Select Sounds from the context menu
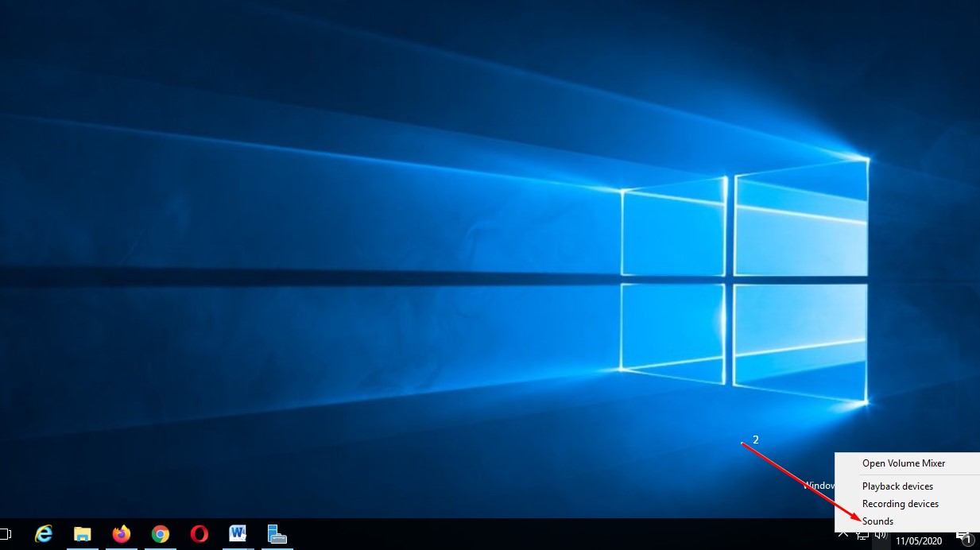The image size is (980, 550). point(877,521)
